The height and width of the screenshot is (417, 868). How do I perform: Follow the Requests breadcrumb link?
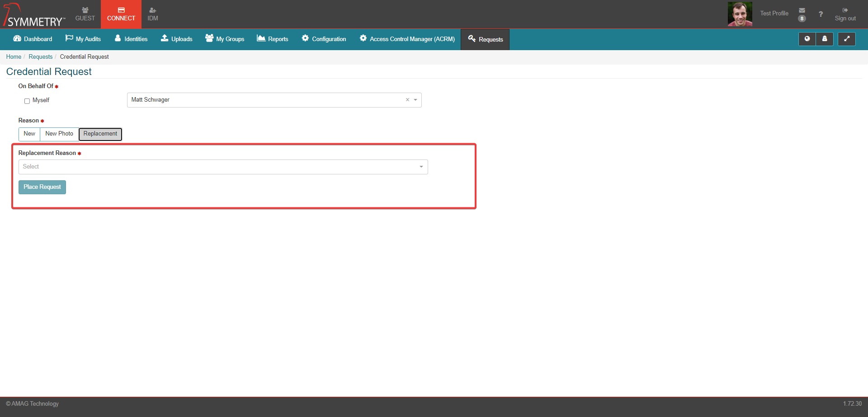[x=41, y=56]
